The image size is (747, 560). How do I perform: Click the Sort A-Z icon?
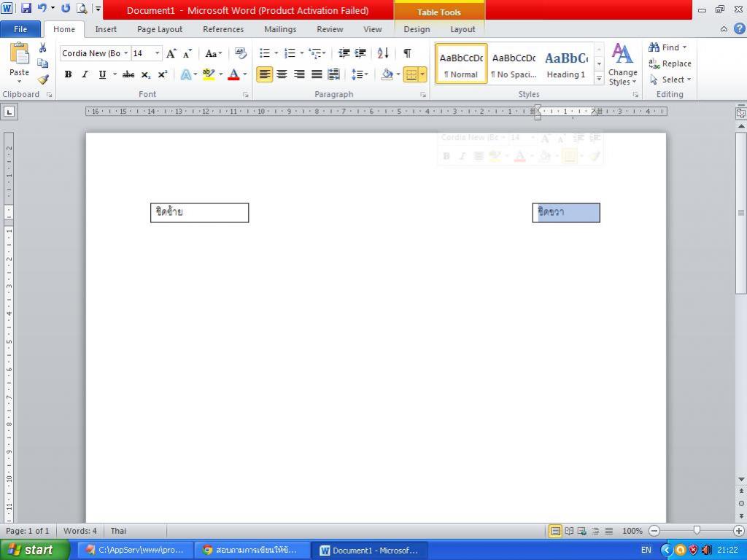pos(383,53)
